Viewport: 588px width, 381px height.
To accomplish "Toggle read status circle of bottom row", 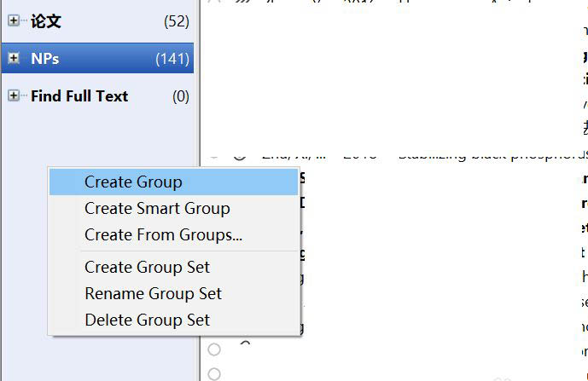I will click(x=214, y=373).
